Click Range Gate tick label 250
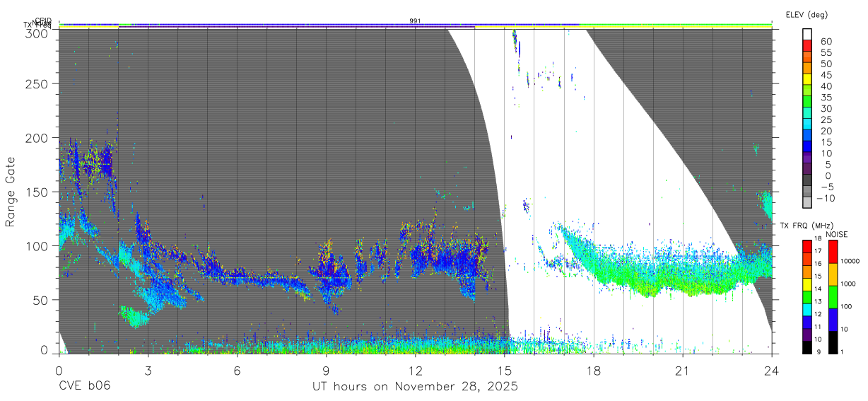Viewport: 868px width, 401px height. point(37,84)
